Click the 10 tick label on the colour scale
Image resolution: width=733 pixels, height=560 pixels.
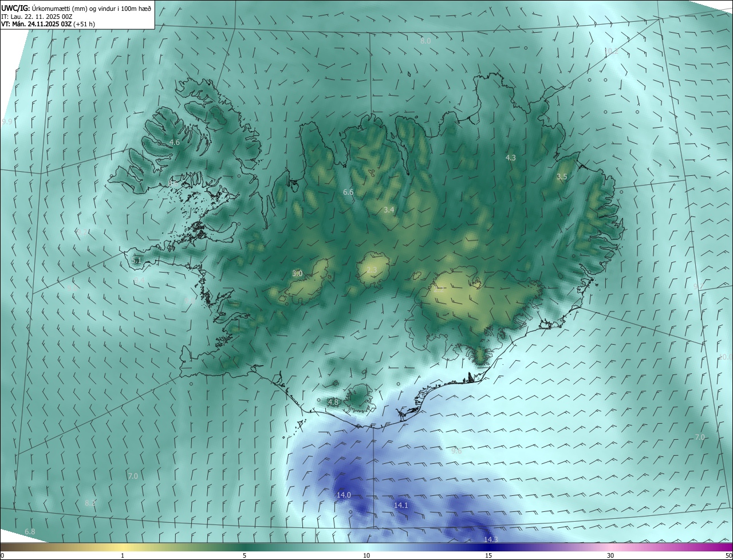366,555
